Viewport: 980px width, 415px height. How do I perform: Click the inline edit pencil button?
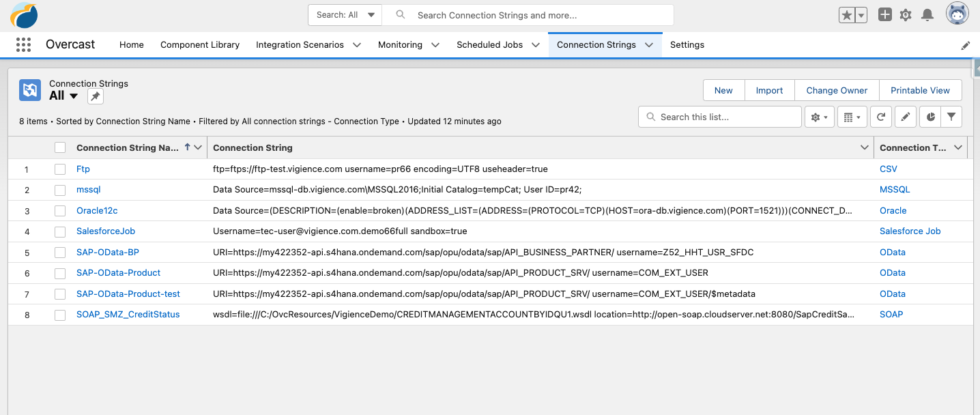(905, 117)
